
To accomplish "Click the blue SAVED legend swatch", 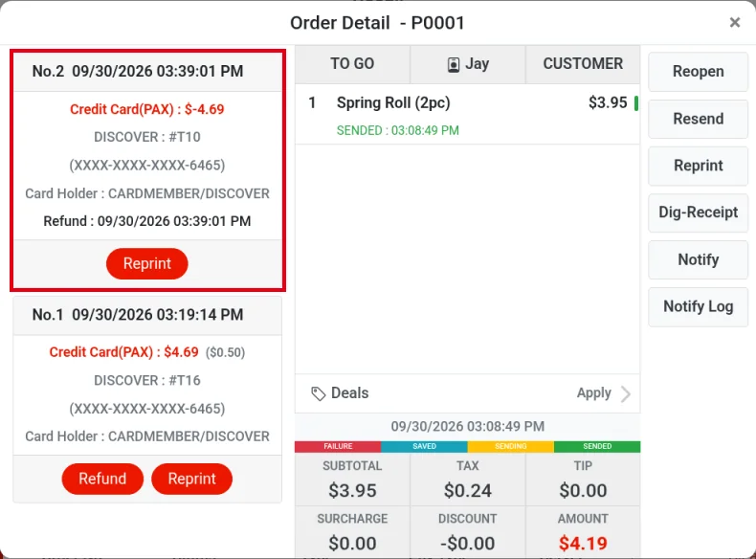I will point(424,447).
